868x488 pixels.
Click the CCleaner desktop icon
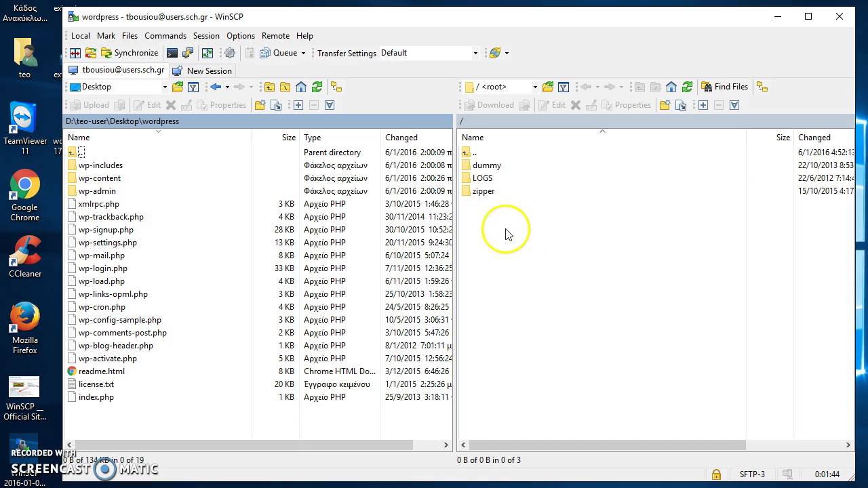click(x=25, y=257)
